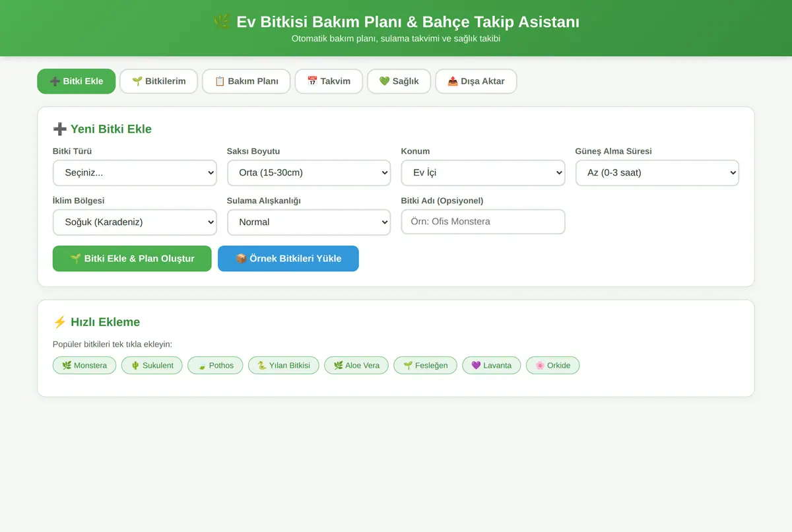Click the İklim Bölgesi label
The image size is (792, 532).
click(x=79, y=201)
